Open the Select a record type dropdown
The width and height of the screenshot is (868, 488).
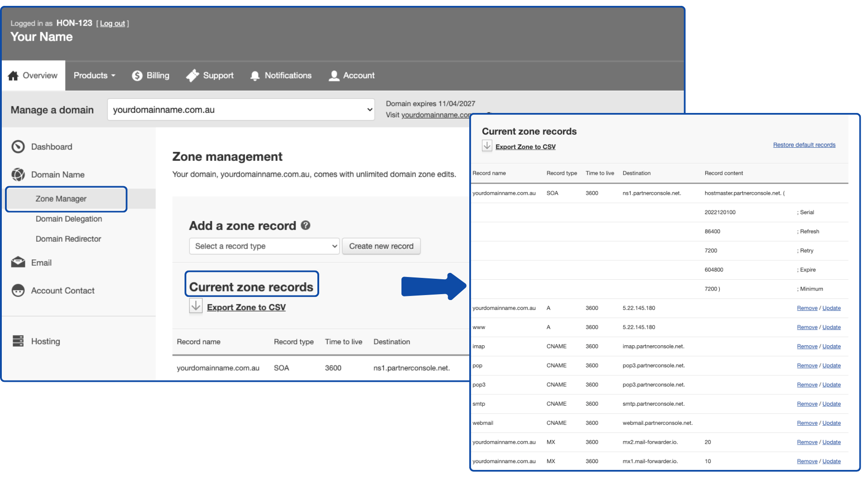tap(264, 246)
